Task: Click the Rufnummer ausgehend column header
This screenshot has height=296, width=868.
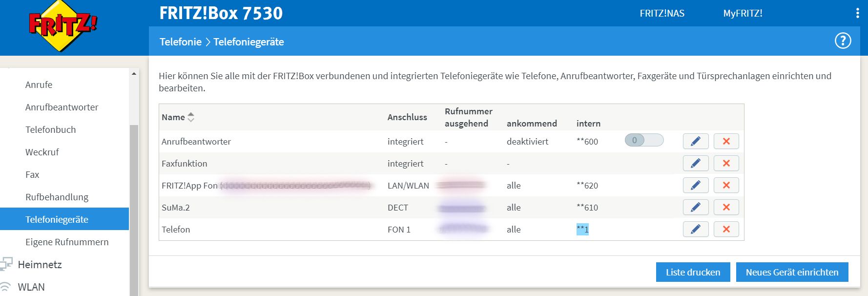Action: pos(469,117)
